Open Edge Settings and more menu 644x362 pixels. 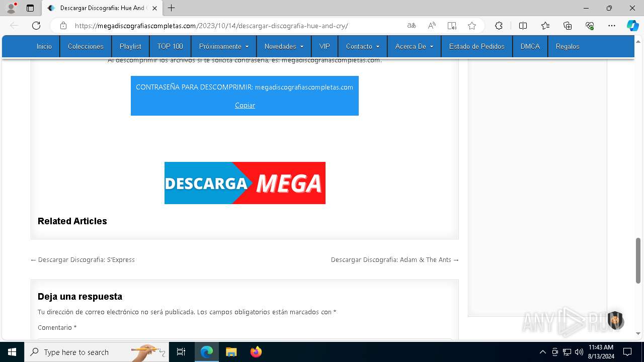coord(612,26)
